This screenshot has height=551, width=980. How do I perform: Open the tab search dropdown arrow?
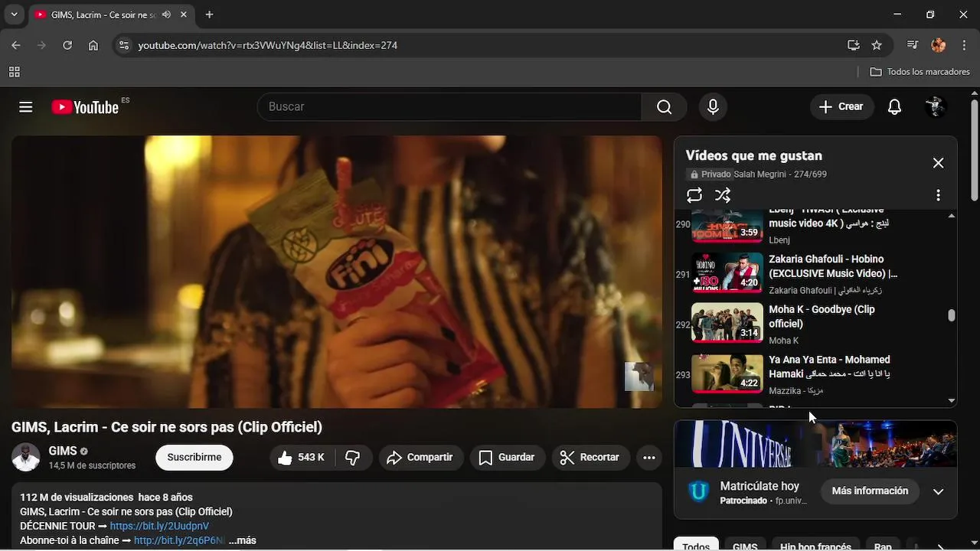14,15
